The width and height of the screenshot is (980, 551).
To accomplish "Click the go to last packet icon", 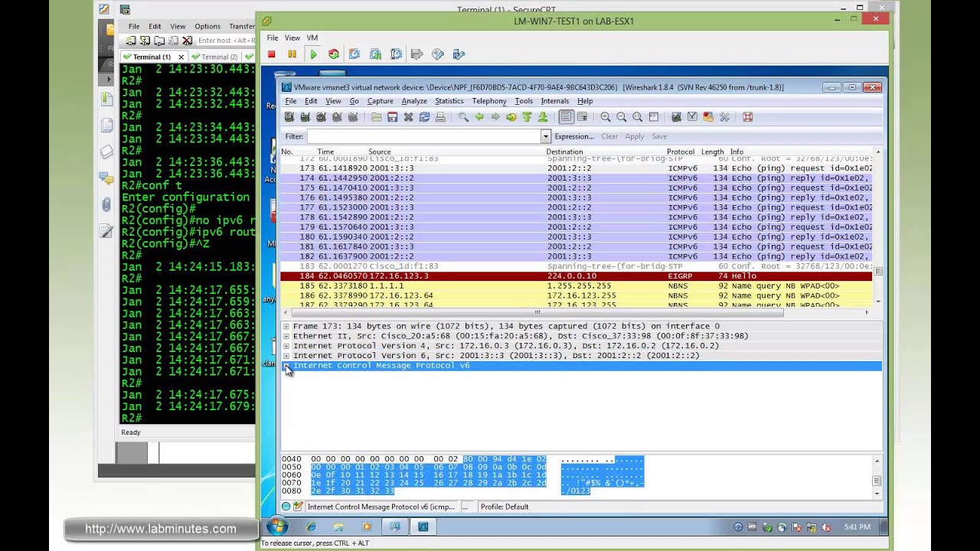I will tap(543, 117).
